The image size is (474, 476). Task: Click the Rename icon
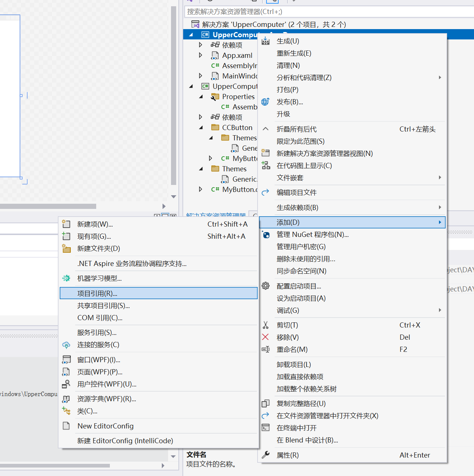265,349
